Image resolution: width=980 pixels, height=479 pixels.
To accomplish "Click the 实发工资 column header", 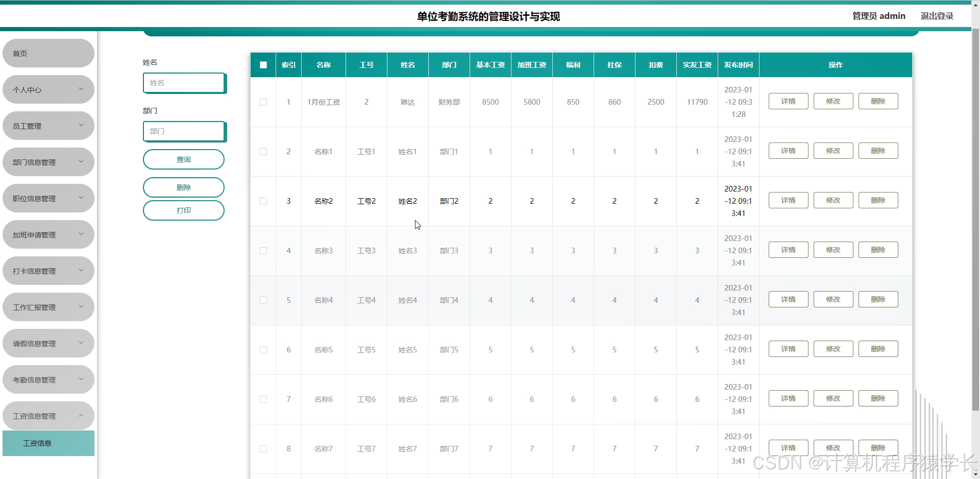I will pyautogui.click(x=697, y=65).
